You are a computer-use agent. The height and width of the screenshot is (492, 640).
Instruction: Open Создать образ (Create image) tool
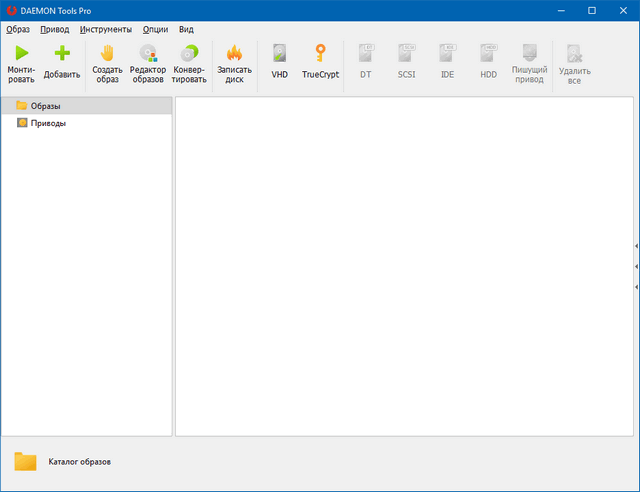(x=107, y=54)
